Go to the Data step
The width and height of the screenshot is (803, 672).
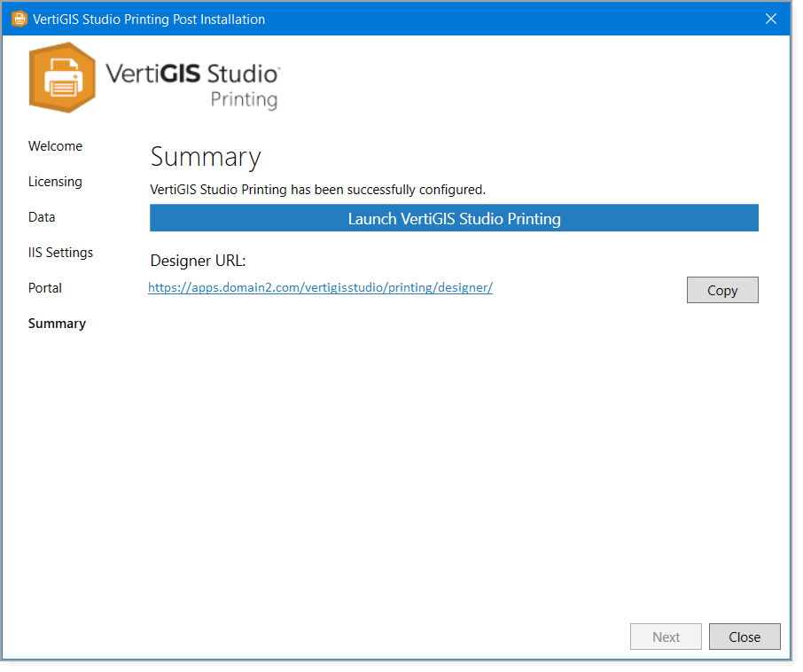click(x=41, y=217)
